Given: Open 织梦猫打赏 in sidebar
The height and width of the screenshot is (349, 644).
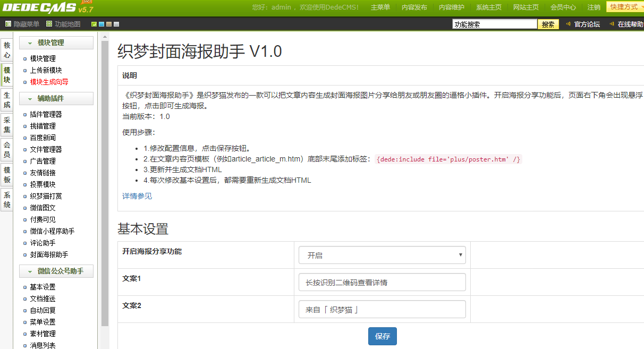Looking at the screenshot, I should [x=46, y=196].
